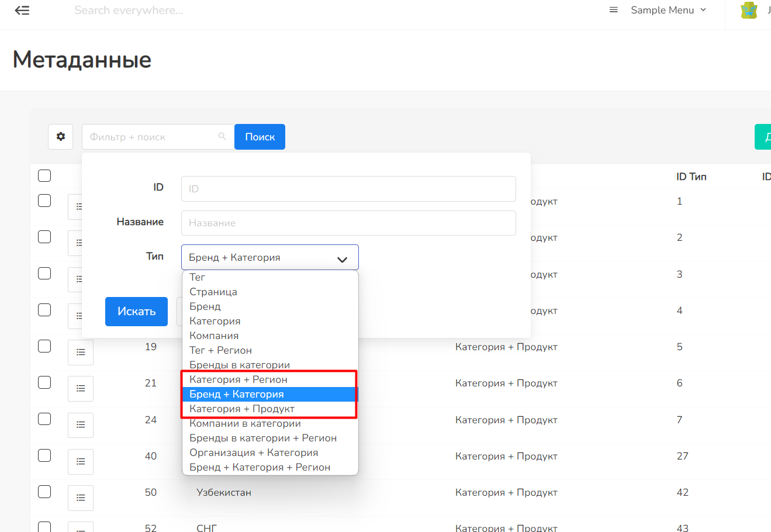Expand the Sample Menu dropdown
The image size is (771, 532).
pyautogui.click(x=669, y=10)
